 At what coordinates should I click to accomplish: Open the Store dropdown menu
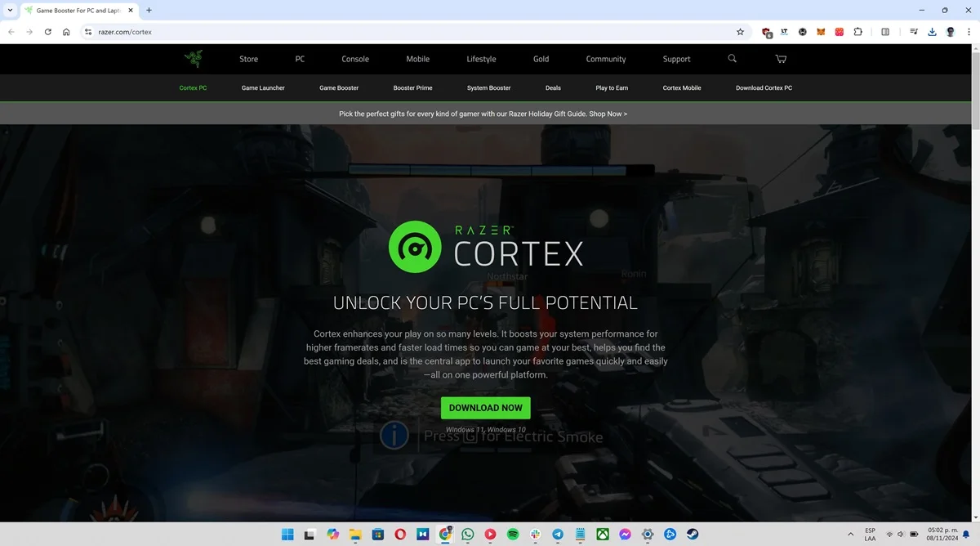[x=248, y=58]
